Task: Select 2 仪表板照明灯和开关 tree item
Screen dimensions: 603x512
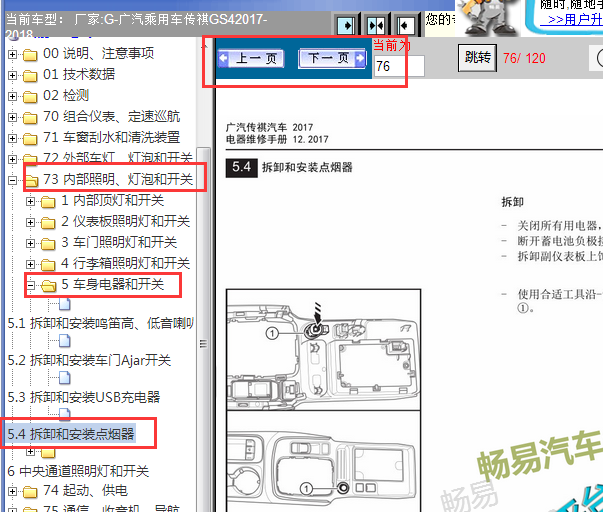Action: point(125,221)
